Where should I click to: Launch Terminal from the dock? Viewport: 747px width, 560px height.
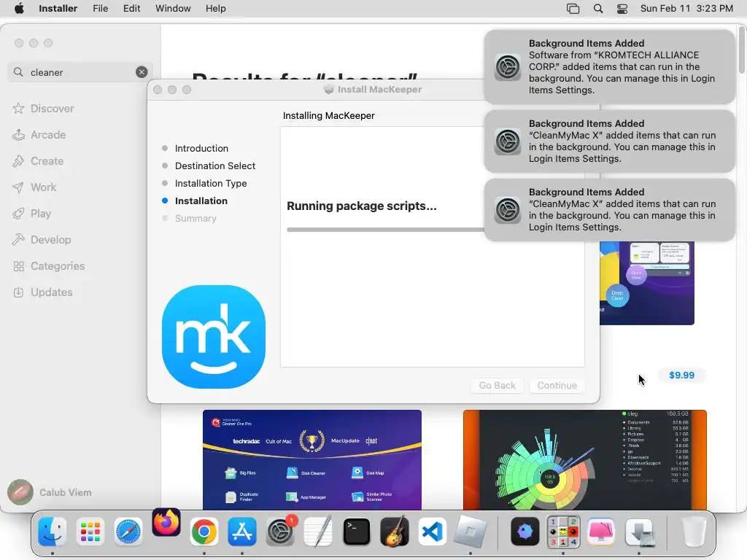point(356,532)
